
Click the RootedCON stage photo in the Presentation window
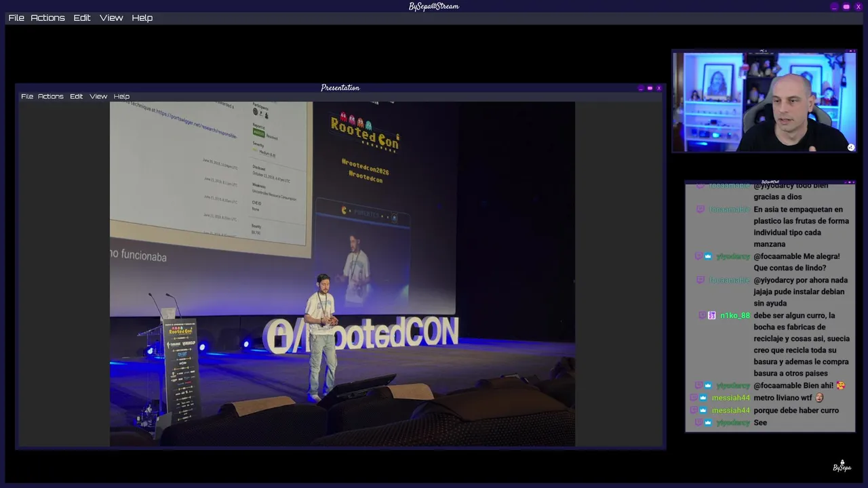(x=342, y=274)
